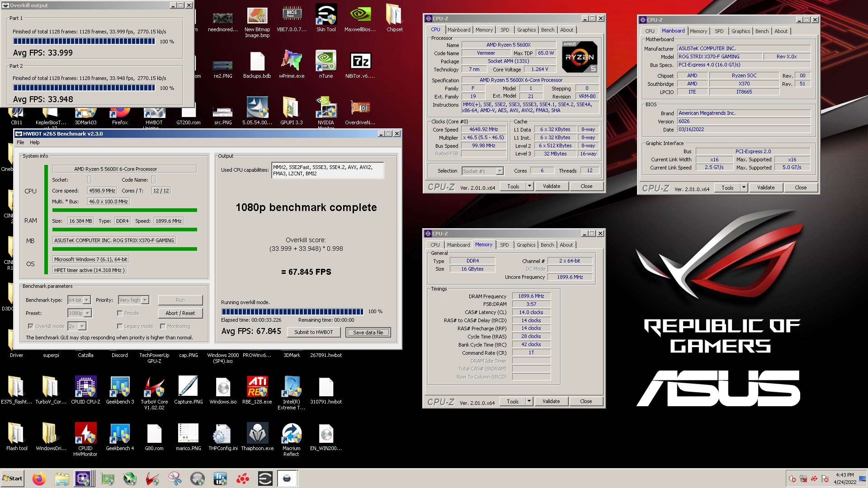Viewport: 868px width, 488px height.
Task: Click CAS# Latency 14.0 clocks value
Action: click(531, 312)
